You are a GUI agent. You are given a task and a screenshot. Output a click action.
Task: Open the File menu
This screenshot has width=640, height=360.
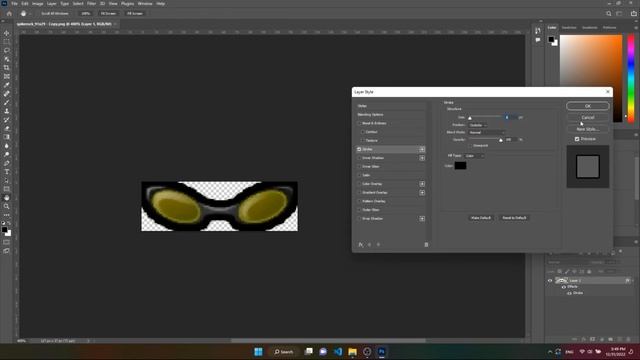(x=14, y=4)
